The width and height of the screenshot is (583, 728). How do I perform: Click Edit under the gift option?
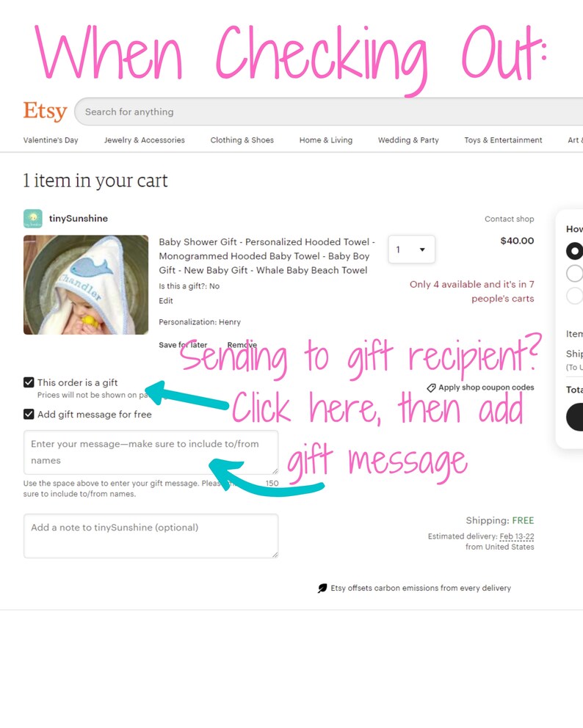[166, 301]
